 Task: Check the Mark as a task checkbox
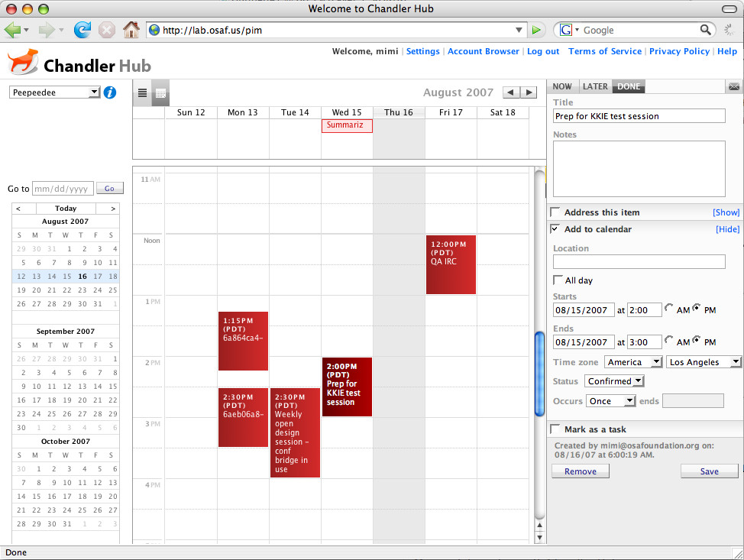point(555,429)
